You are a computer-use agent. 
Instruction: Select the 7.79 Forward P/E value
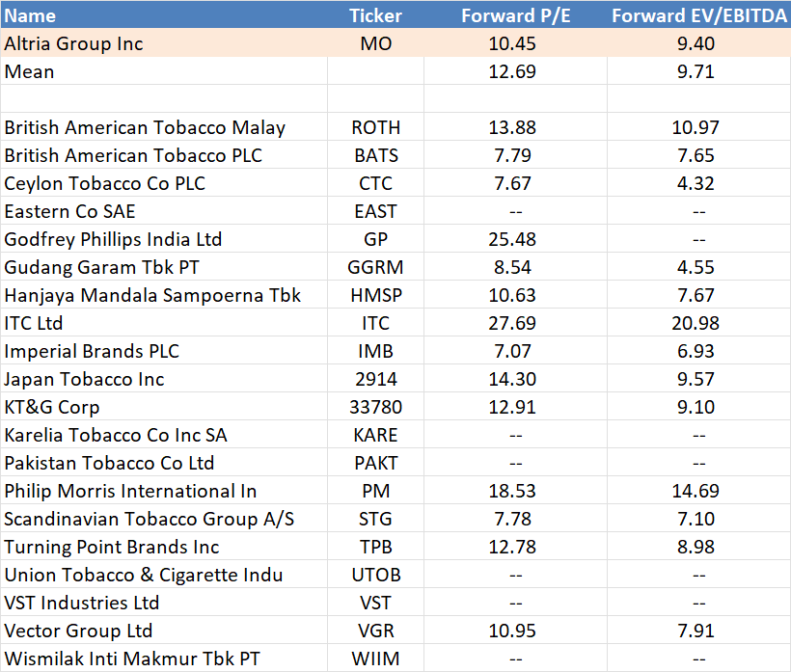point(515,155)
